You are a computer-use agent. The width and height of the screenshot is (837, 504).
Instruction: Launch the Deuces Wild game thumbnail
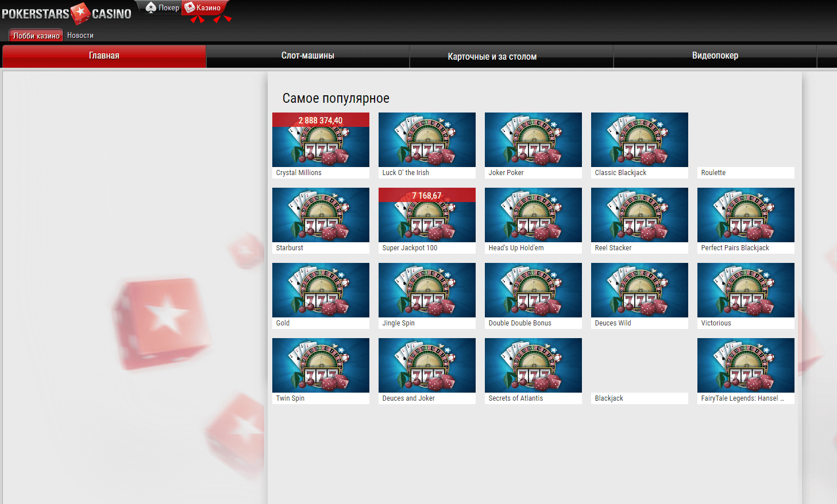[x=639, y=290]
